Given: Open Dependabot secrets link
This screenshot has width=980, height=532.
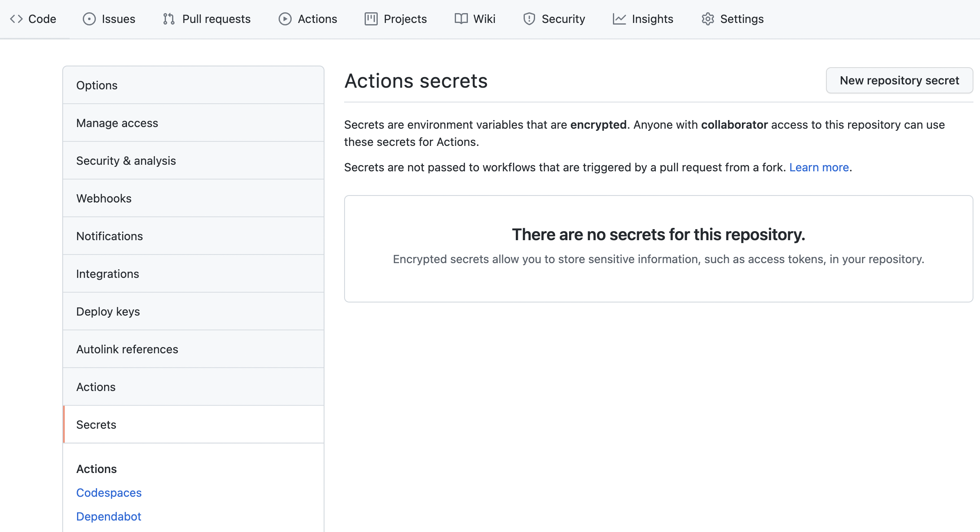Looking at the screenshot, I should 109,516.
